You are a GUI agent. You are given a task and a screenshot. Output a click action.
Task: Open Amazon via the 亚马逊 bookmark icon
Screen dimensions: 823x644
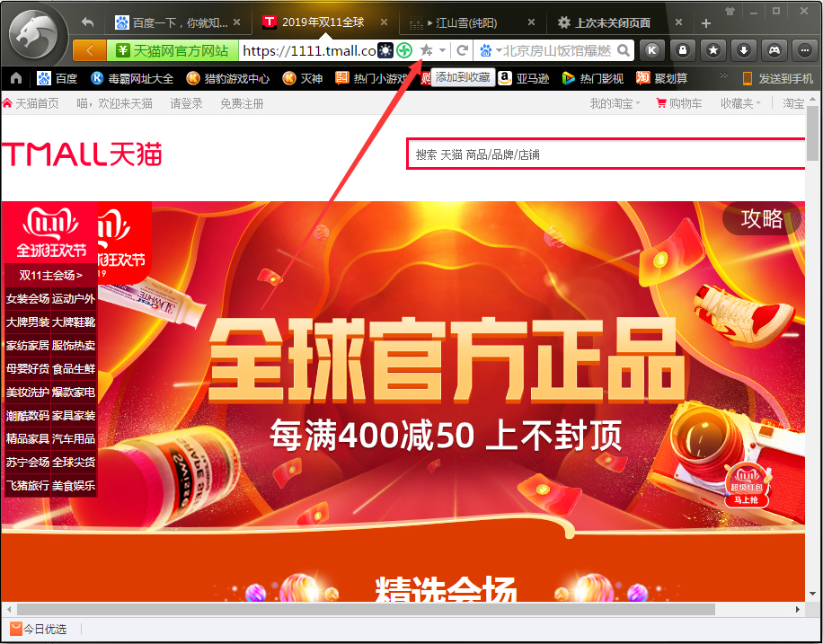[x=504, y=78]
